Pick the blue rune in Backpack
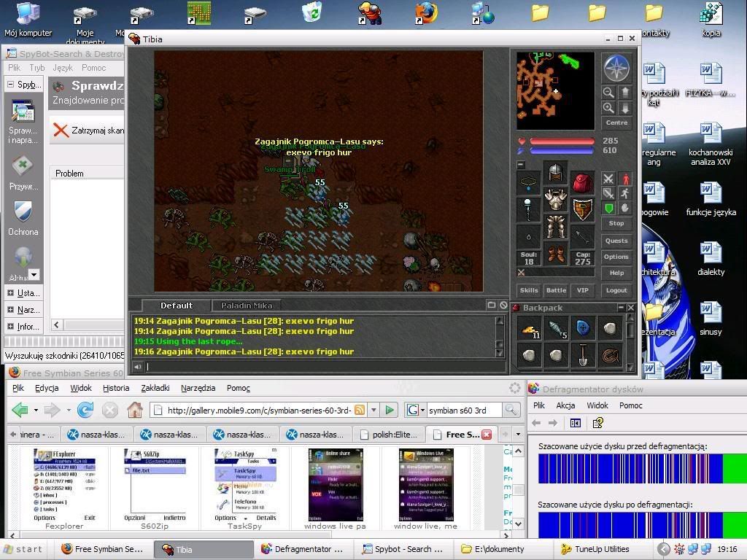 tap(583, 328)
